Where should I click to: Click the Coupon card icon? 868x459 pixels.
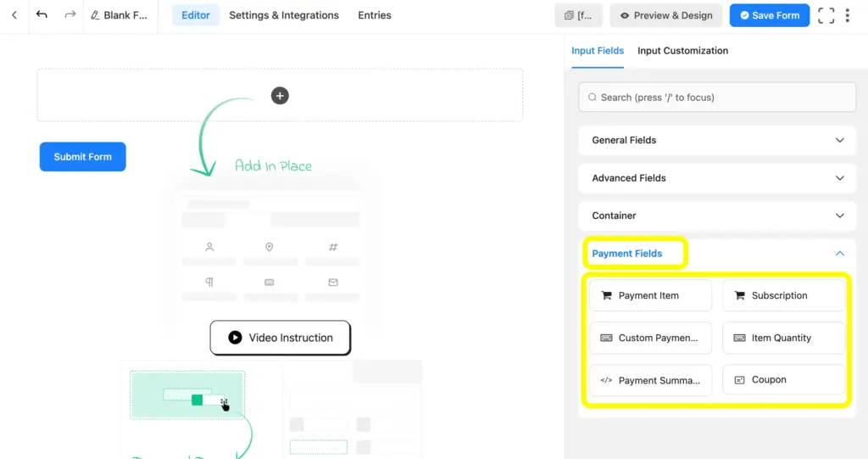(x=739, y=380)
